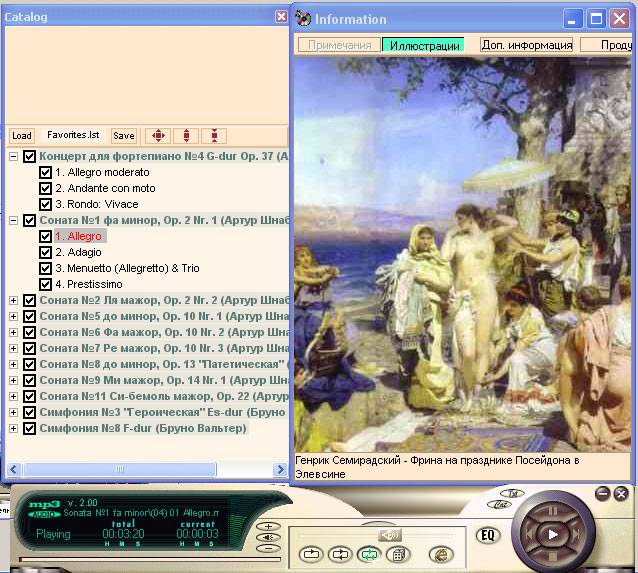Click the random dice shuffle icon
The height and width of the screenshot is (573, 638).
click(398, 554)
